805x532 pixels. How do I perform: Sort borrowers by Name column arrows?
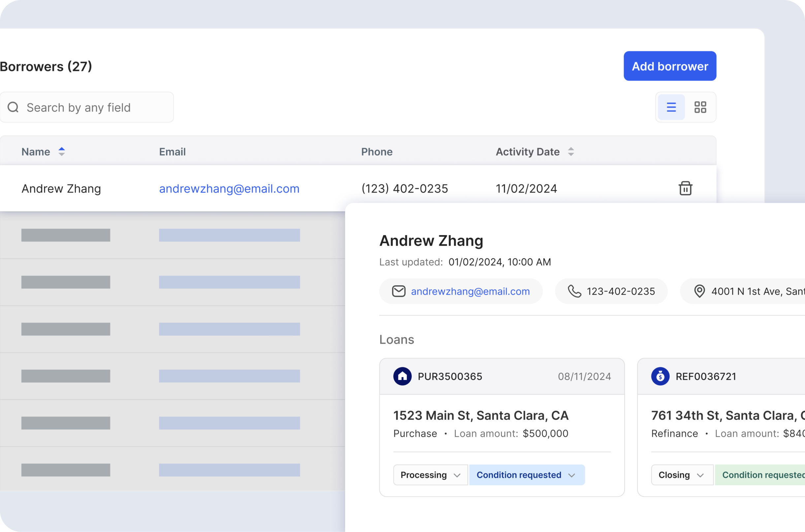click(61, 151)
